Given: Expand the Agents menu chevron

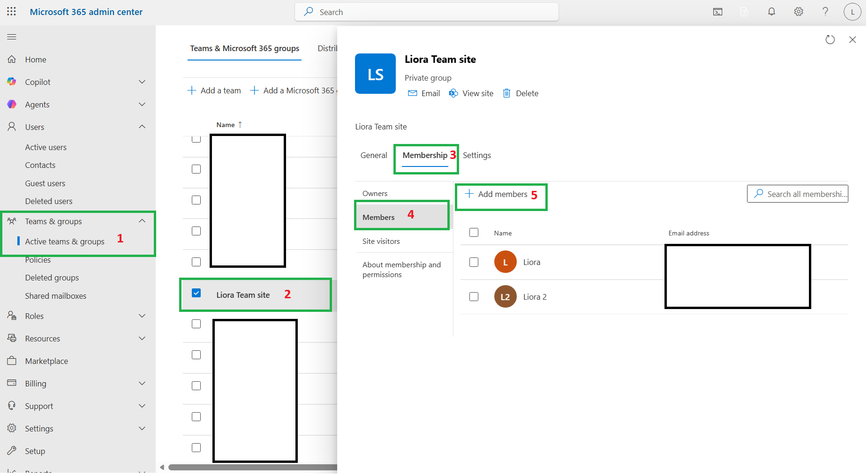Looking at the screenshot, I should pos(142,105).
